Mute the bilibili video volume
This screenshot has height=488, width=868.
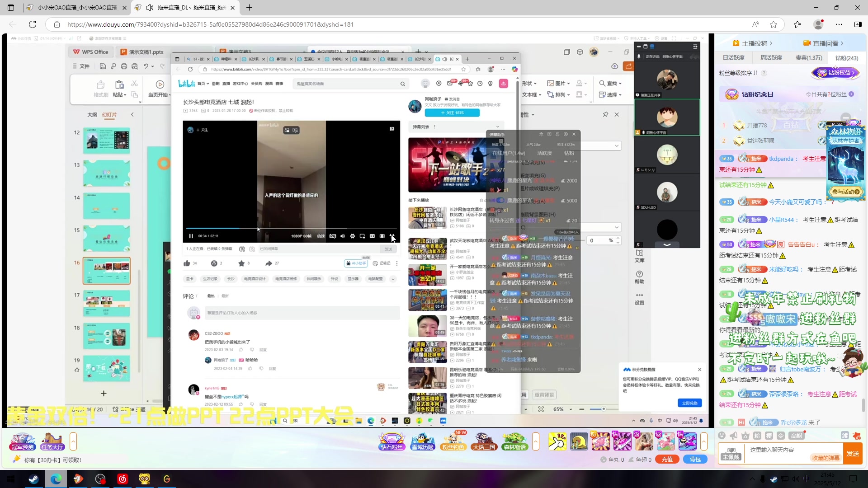coord(342,236)
